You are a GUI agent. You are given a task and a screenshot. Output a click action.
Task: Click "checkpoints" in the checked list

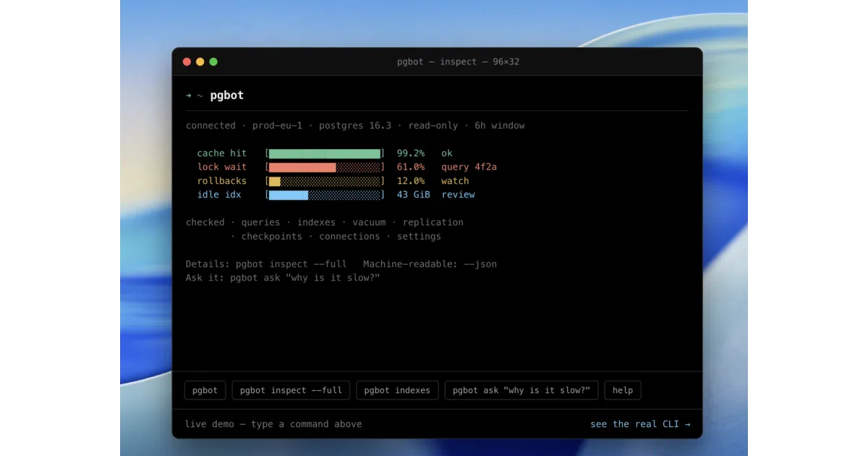coord(272,237)
